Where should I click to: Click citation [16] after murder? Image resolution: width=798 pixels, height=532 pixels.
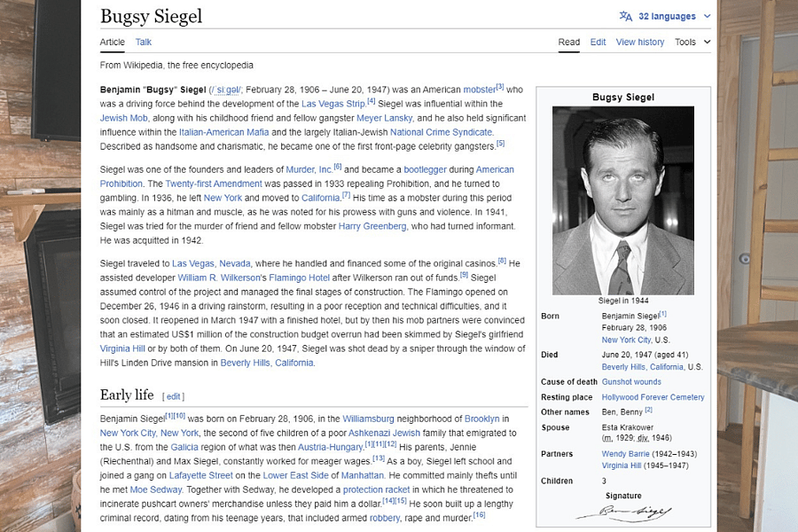[x=479, y=515]
